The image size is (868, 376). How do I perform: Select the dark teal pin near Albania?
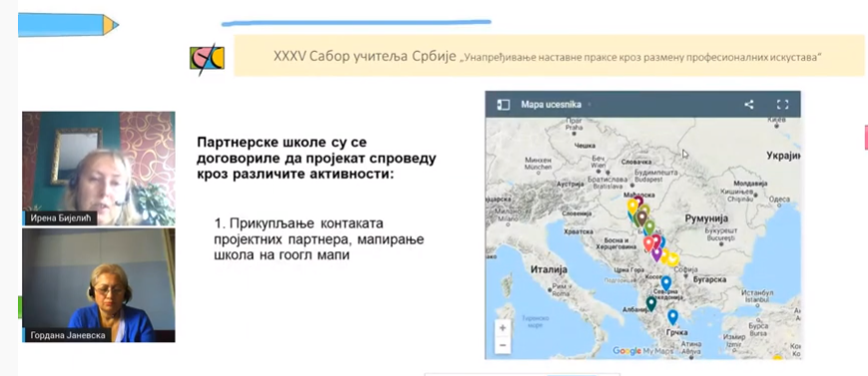pyautogui.click(x=651, y=303)
